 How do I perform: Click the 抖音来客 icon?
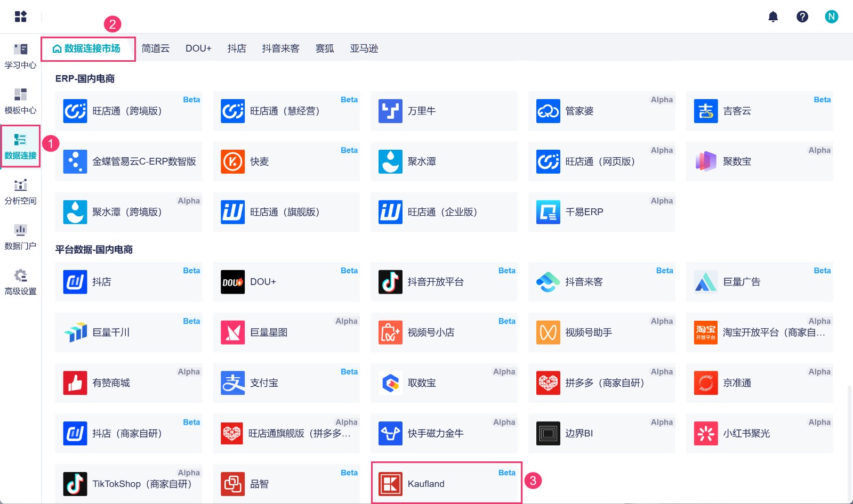coord(548,282)
